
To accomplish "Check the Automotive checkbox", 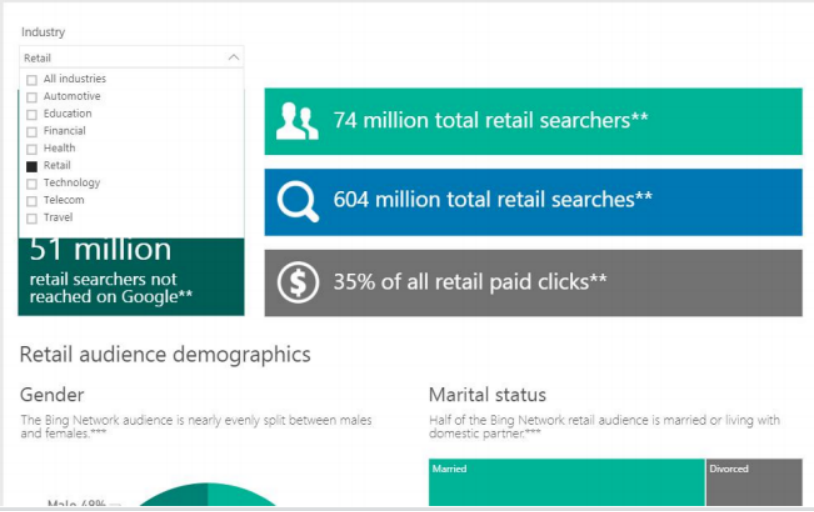I will tap(32, 97).
